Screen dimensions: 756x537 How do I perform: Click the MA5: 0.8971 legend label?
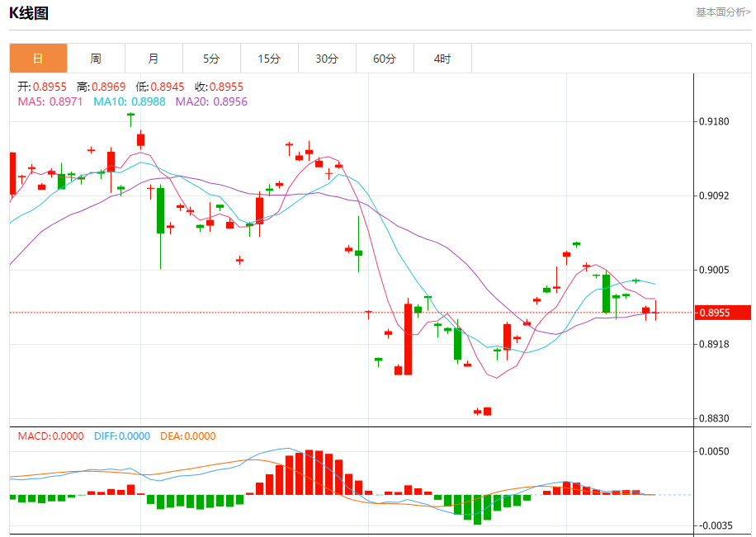pyautogui.click(x=50, y=101)
